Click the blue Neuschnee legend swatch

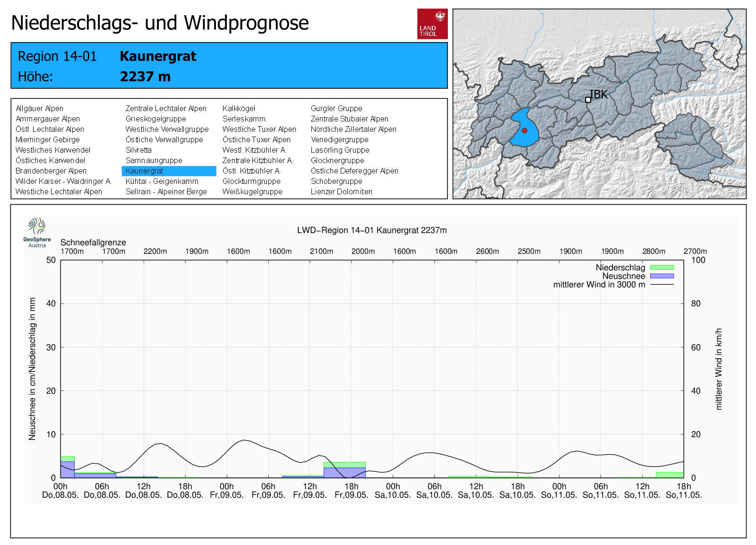[x=661, y=276]
